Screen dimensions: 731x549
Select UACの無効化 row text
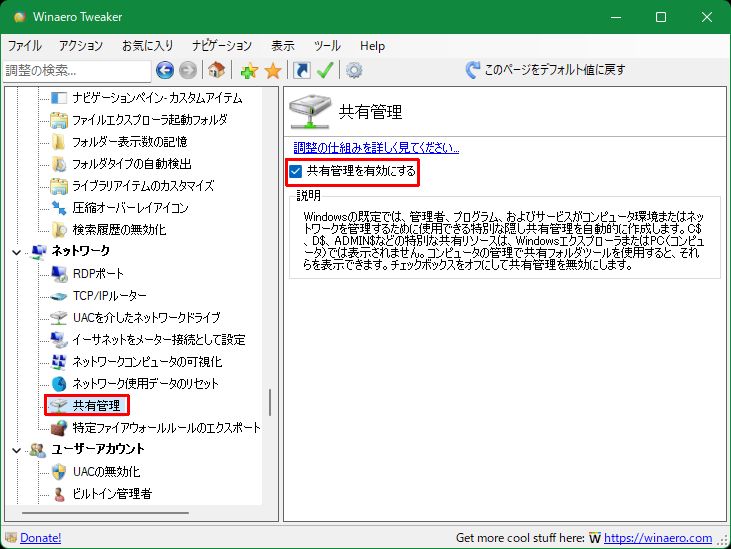click(106, 472)
